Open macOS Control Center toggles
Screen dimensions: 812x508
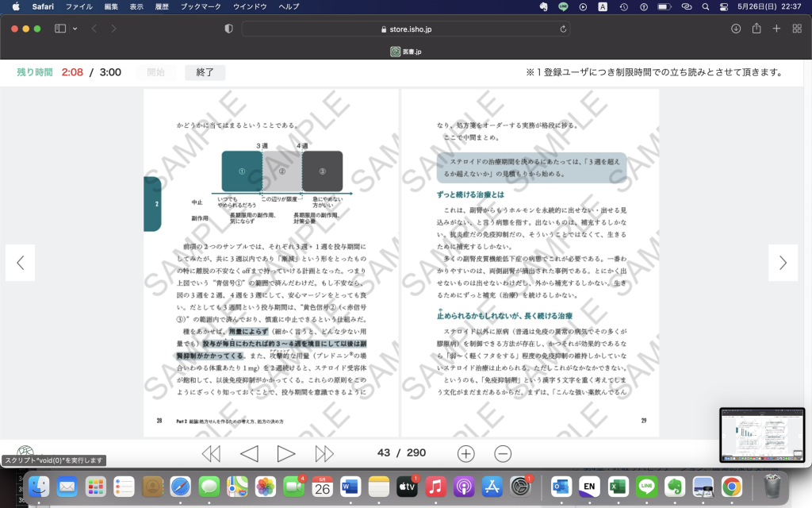pos(723,6)
